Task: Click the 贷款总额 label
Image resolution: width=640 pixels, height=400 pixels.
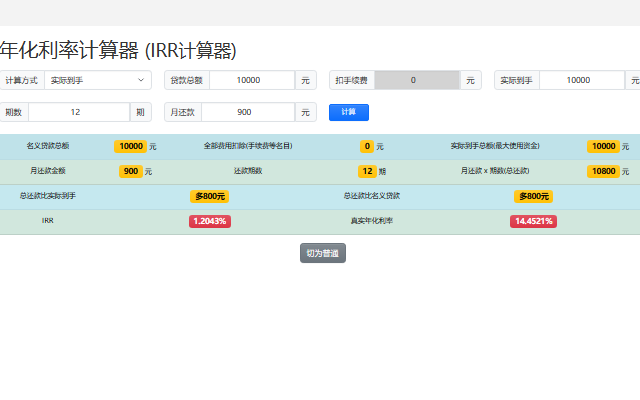Action: 187,80
